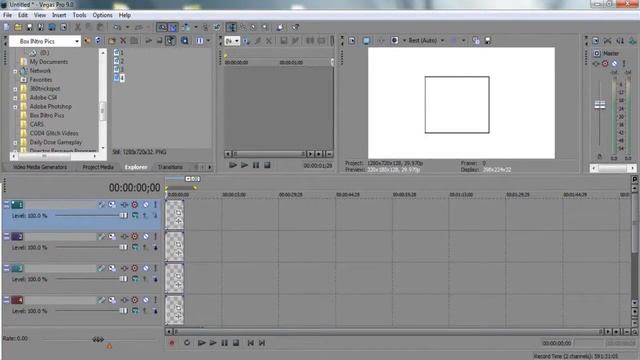Screen dimensions: 640x360
Task: Click Compositing Mode icon on track 2
Action: 135,247
